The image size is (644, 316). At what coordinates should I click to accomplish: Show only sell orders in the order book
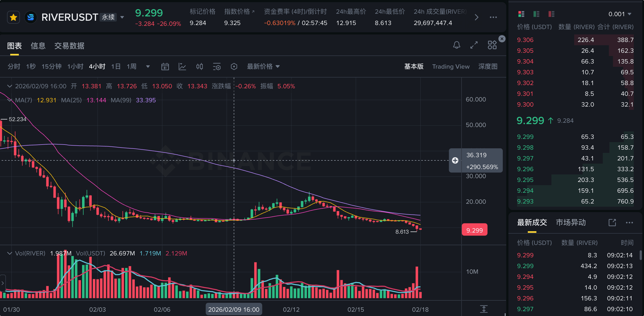point(551,14)
